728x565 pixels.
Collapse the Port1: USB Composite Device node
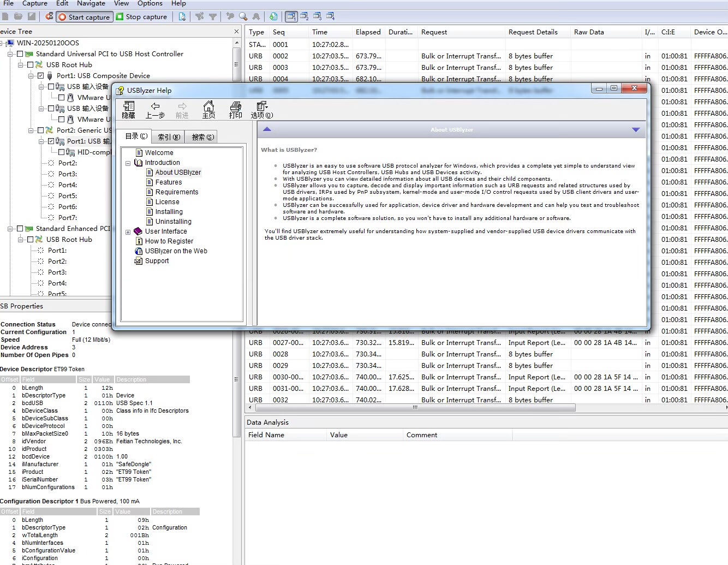tap(31, 76)
